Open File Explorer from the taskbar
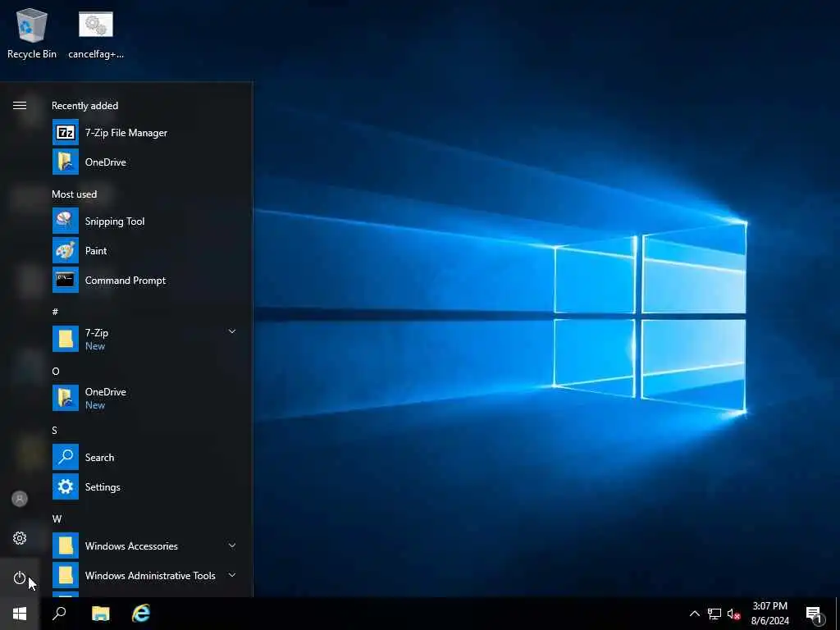The width and height of the screenshot is (840, 630). click(x=101, y=614)
